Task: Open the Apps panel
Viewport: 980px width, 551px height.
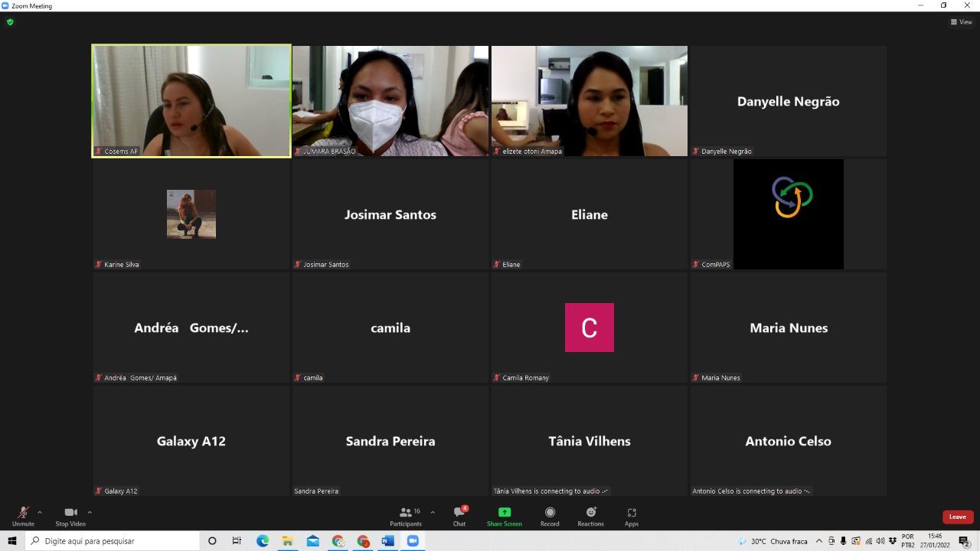Action: coord(631,516)
